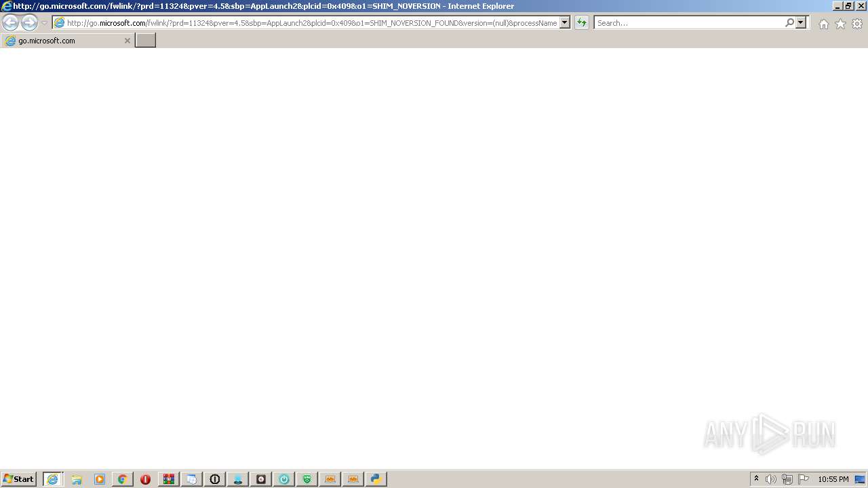Open the green shield taskbar icon
Viewport: 868px width, 488px height.
[x=307, y=479]
